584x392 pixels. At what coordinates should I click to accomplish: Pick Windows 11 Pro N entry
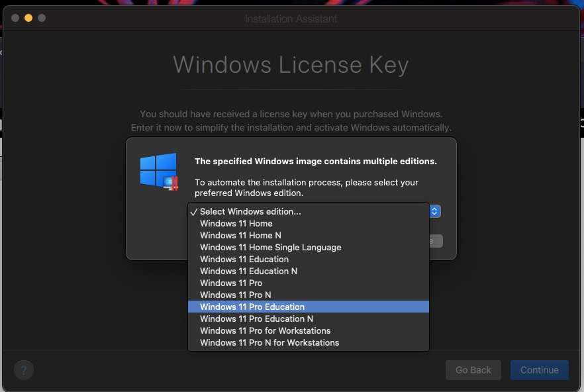tap(309, 295)
